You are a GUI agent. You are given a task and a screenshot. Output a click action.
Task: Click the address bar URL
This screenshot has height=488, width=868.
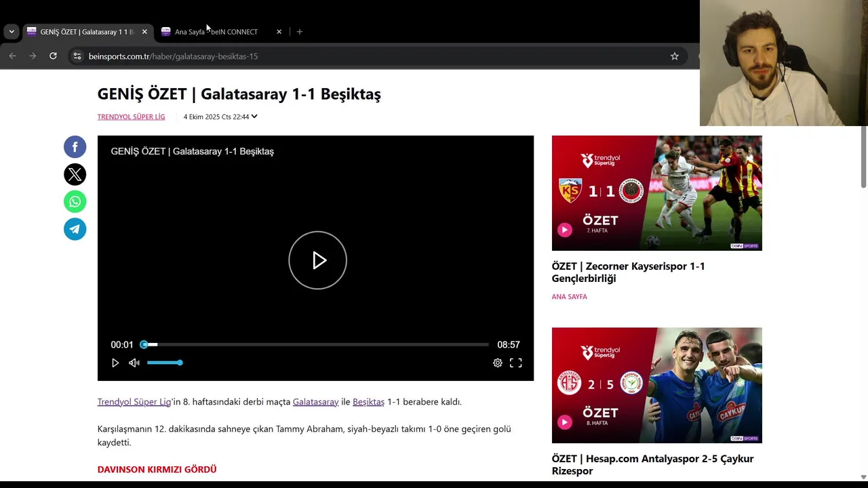point(173,56)
